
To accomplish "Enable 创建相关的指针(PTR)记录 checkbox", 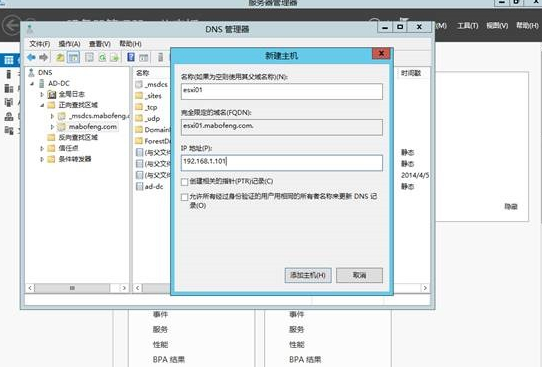I will tap(185, 182).
